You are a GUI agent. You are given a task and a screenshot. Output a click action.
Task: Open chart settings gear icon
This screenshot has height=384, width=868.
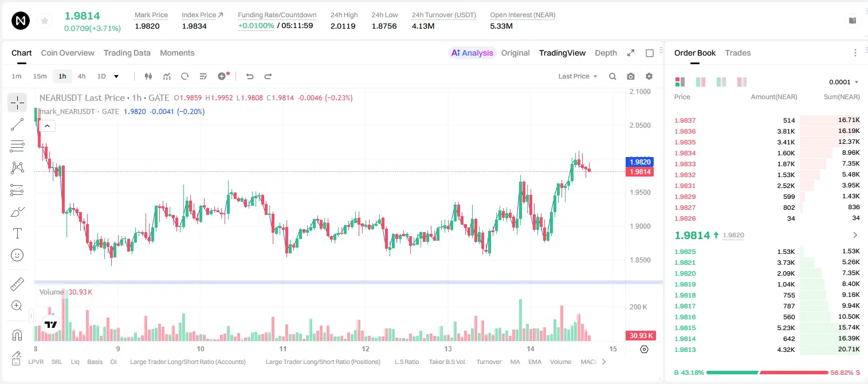tap(649, 76)
